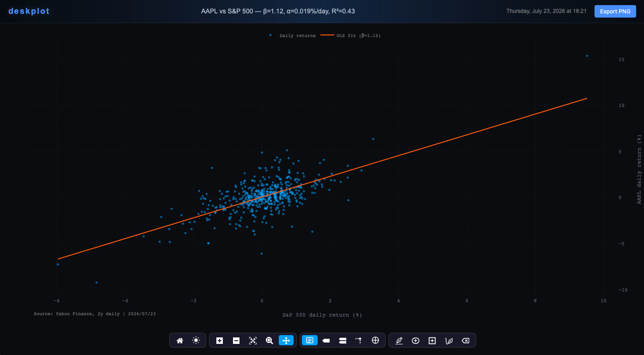The image size is (644, 355).
Task: Select the pen draw line tool
Action: pyautogui.click(x=399, y=341)
